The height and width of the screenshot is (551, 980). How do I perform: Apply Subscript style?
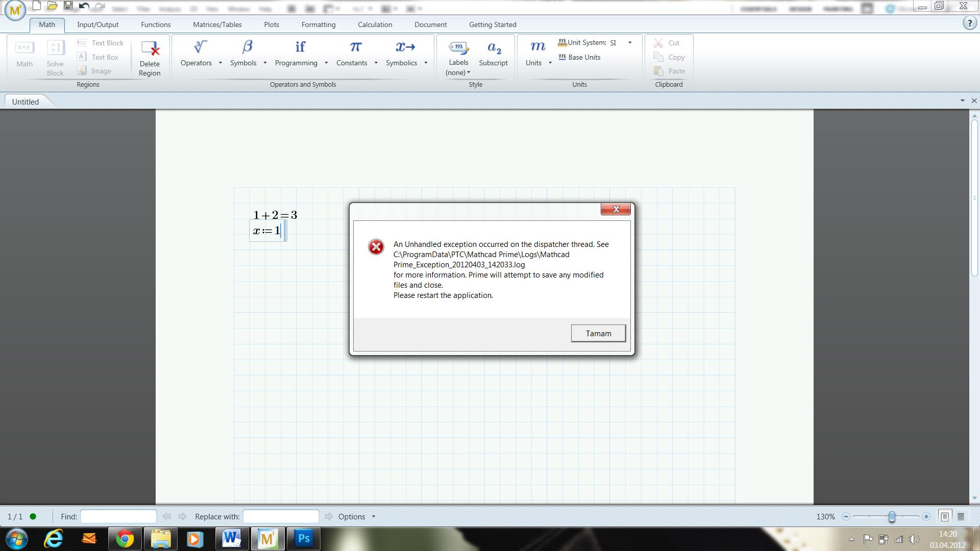click(x=493, y=54)
